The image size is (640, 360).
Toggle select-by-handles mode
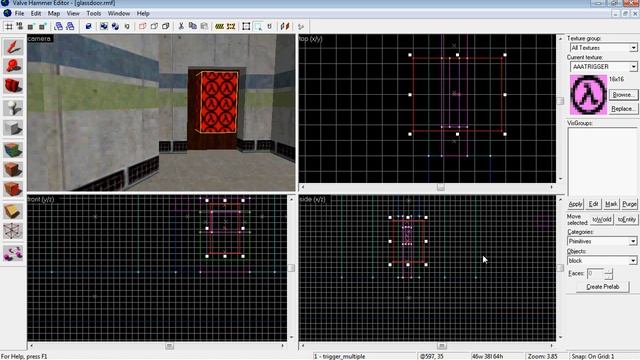click(x=246, y=26)
